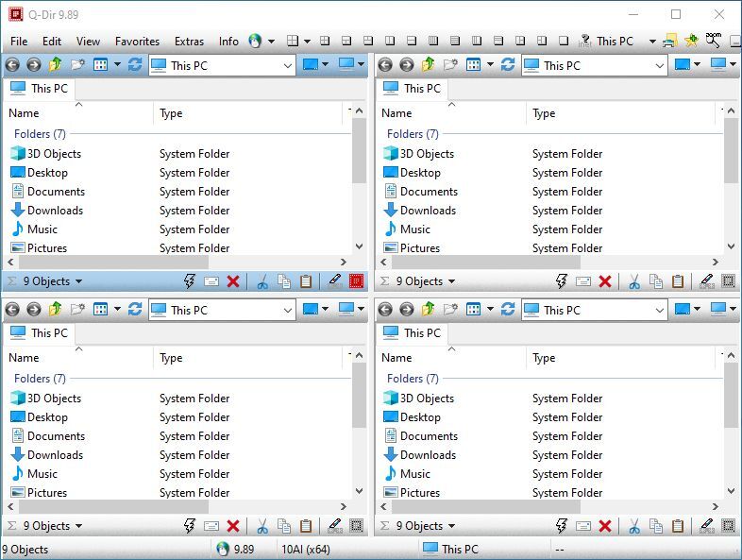Select Desktop in top-right pane

click(413, 173)
